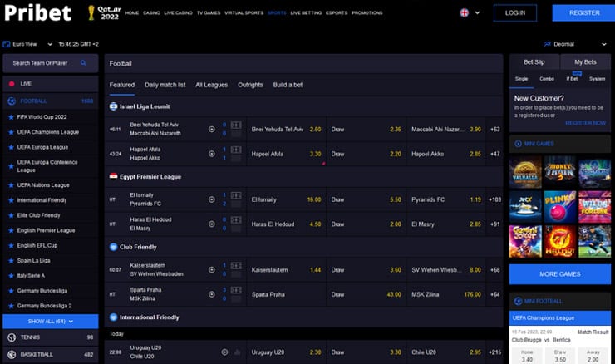Click the search magnifier icon
The height and width of the screenshot is (364, 615).
click(83, 63)
